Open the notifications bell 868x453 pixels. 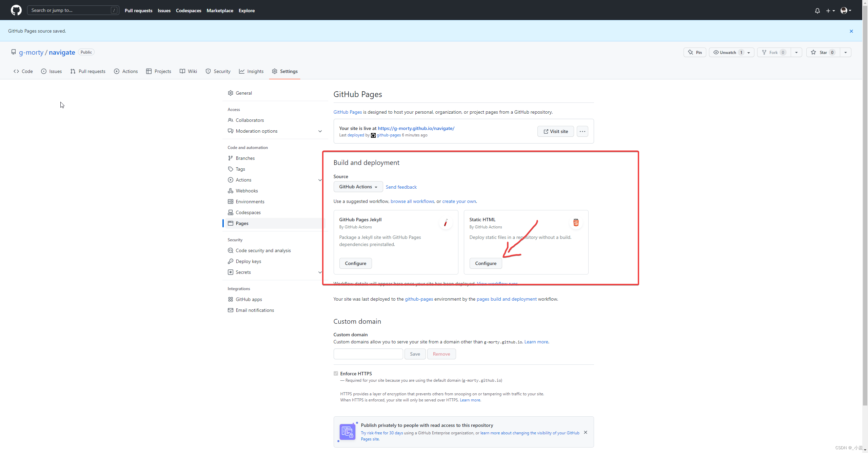(x=817, y=11)
